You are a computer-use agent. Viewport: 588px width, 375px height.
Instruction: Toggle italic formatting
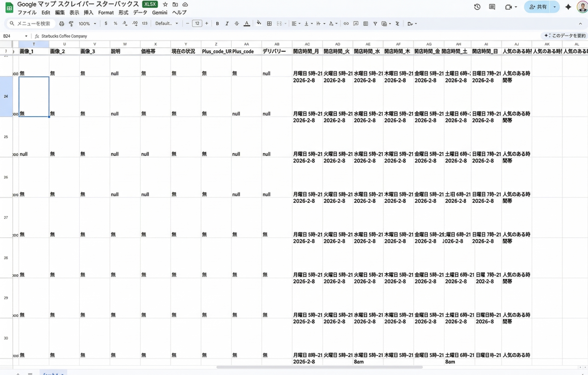click(227, 24)
